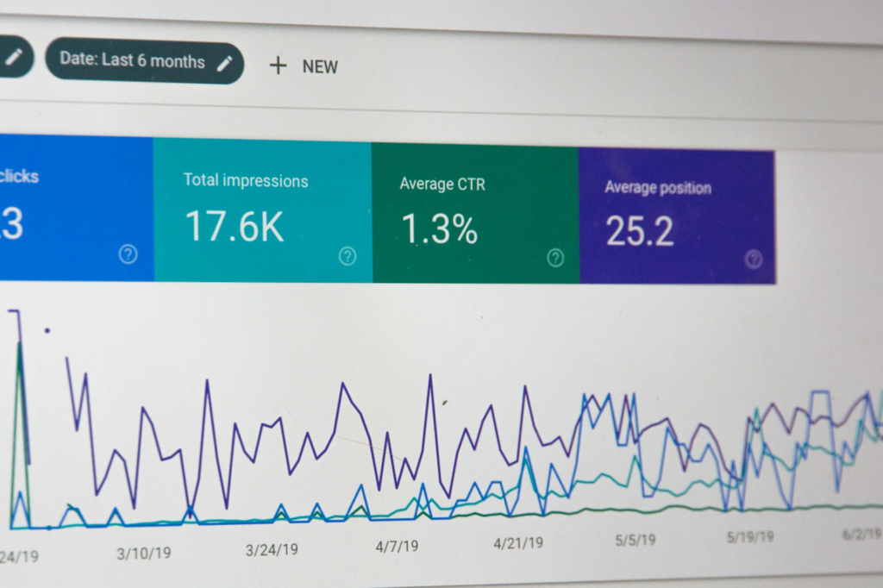Add a NEW filter

point(320,66)
